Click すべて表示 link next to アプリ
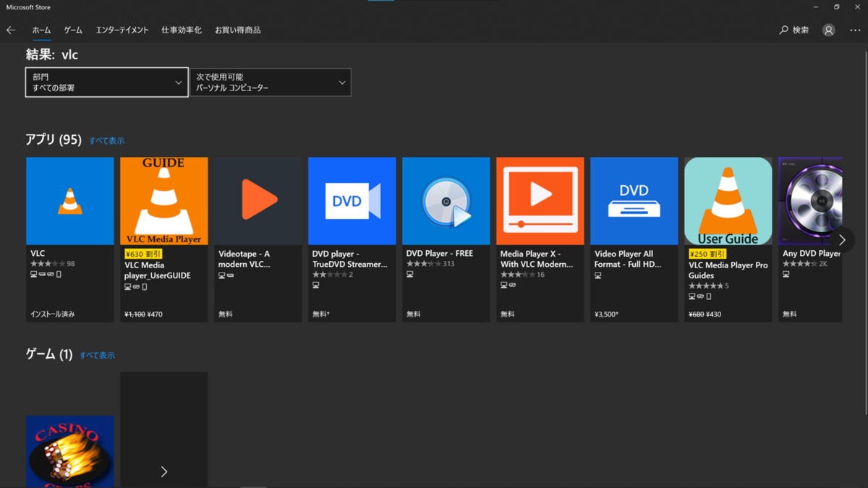 106,141
